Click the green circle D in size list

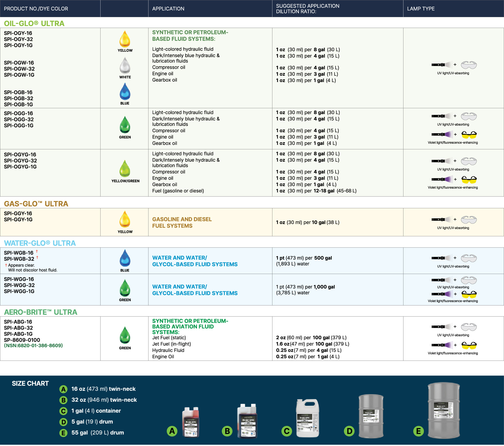click(64, 422)
